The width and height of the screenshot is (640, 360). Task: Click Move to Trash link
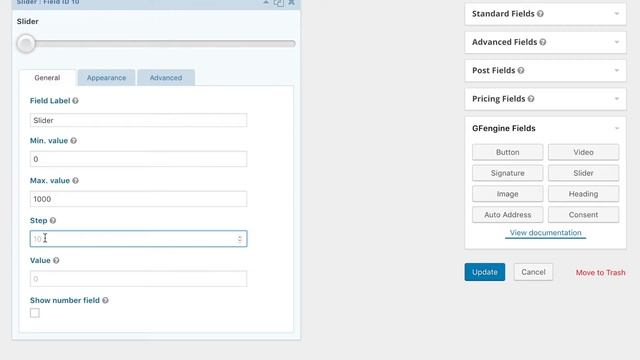(x=600, y=272)
